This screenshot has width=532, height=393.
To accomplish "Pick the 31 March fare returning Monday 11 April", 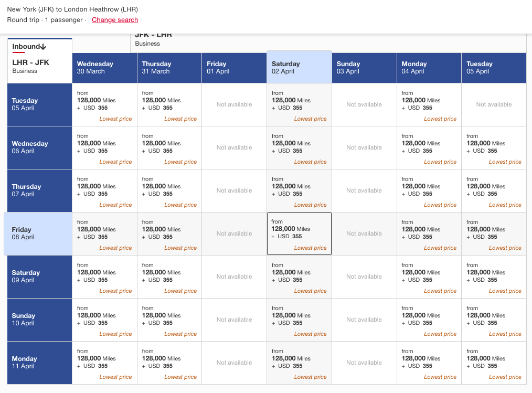I will [169, 362].
